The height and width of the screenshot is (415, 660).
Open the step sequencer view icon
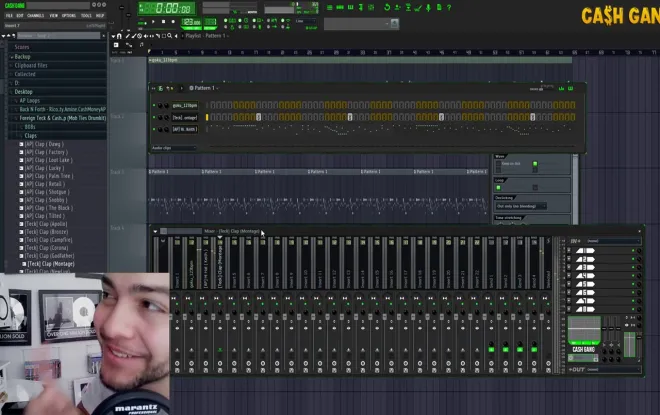[340, 7]
